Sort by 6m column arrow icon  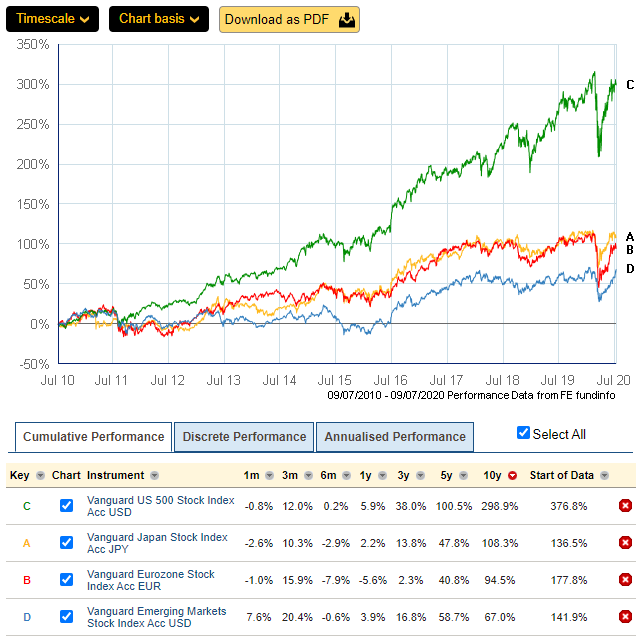point(347,475)
